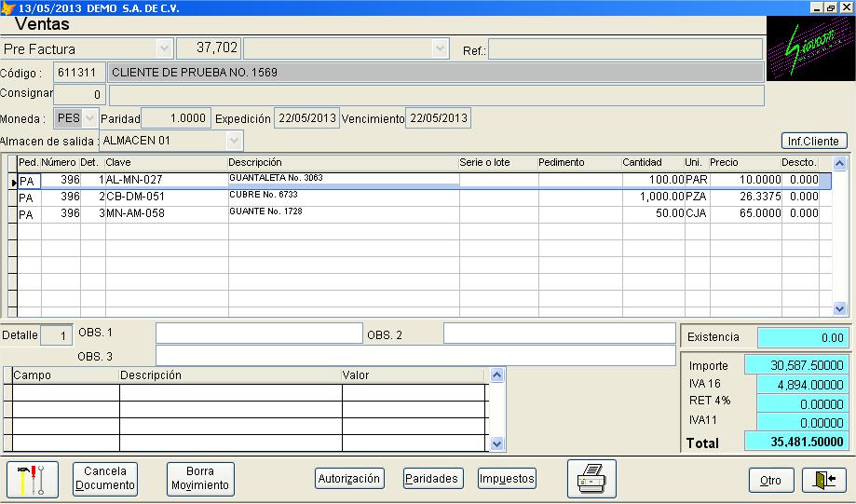Screen dimensions: 856x504
Task: Click the Consignar number field
Action: 79,94
